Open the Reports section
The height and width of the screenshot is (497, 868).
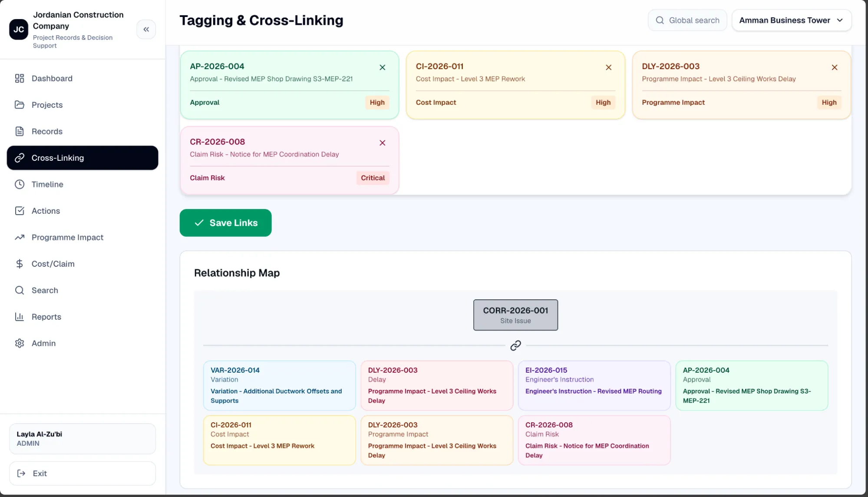pos(83,317)
